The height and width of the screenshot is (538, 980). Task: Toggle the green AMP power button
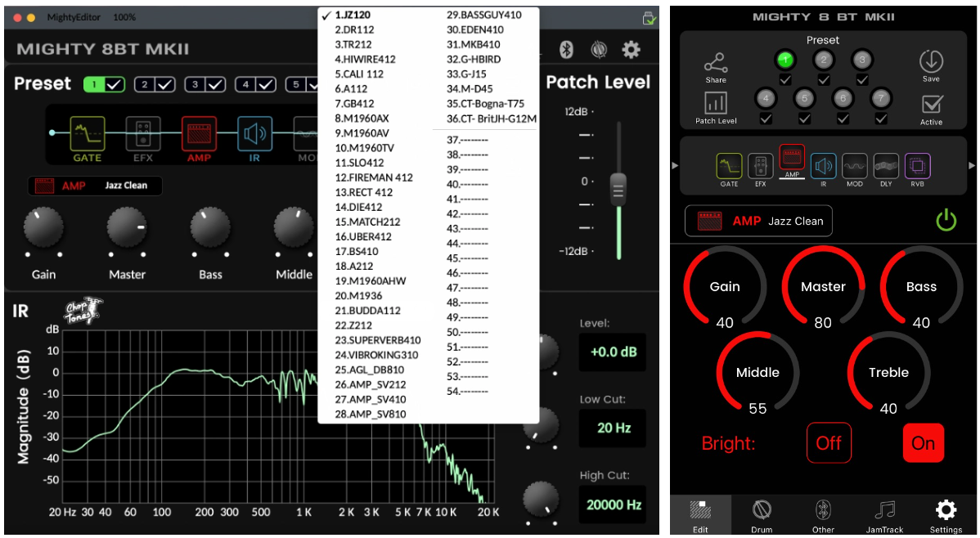(x=946, y=220)
